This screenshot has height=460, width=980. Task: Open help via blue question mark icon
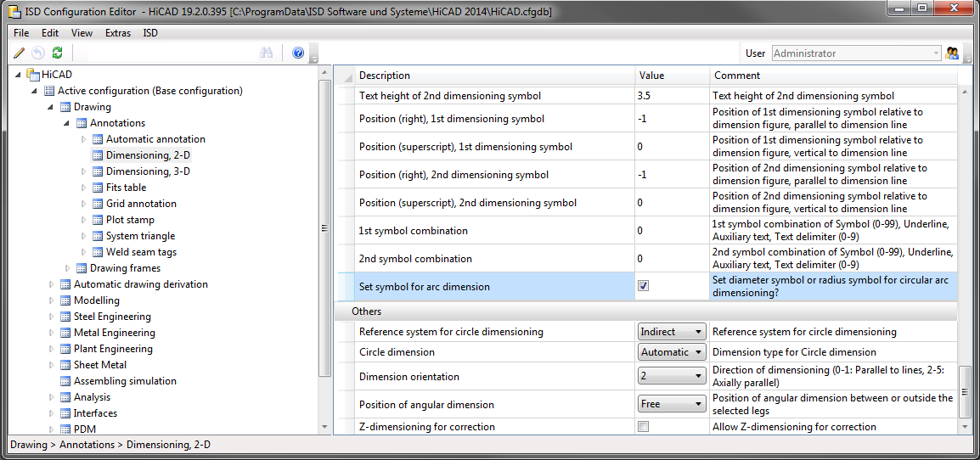pos(298,53)
